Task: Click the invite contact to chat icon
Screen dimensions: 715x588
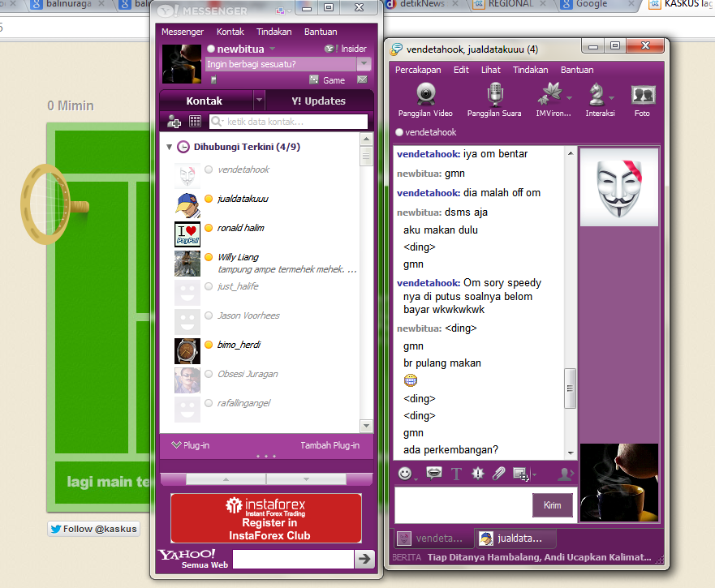Action: click(x=565, y=474)
